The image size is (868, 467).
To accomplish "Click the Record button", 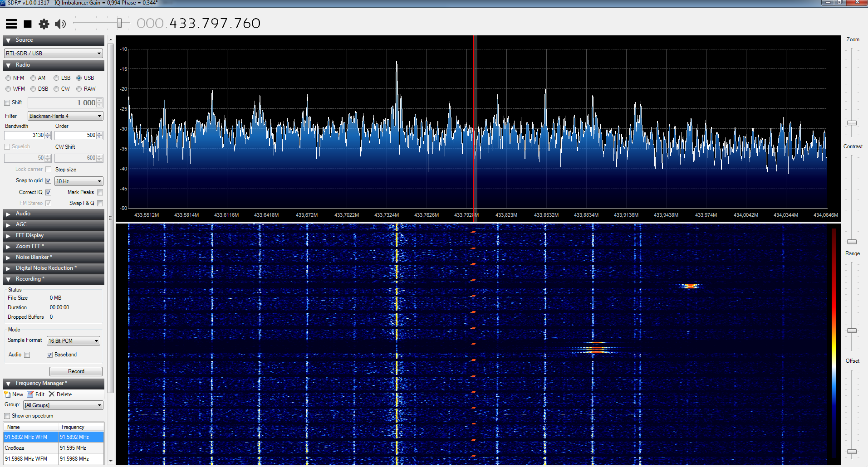I will pos(76,371).
